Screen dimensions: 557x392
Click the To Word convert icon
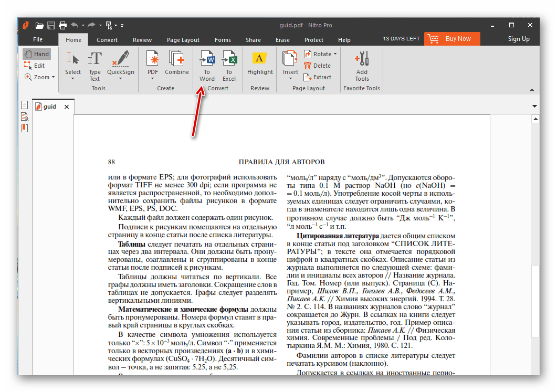(x=207, y=65)
